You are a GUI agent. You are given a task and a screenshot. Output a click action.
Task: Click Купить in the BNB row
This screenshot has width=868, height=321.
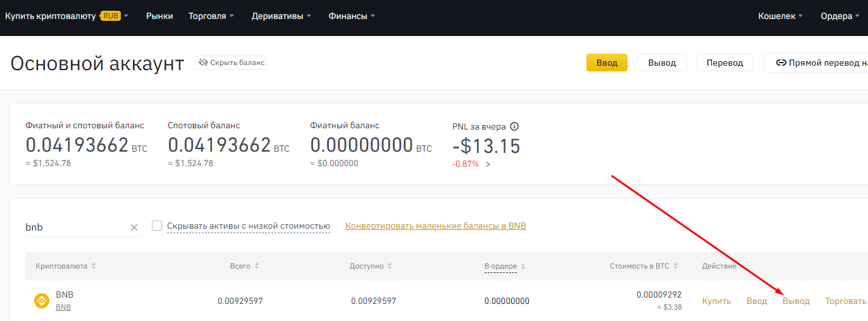click(x=716, y=301)
